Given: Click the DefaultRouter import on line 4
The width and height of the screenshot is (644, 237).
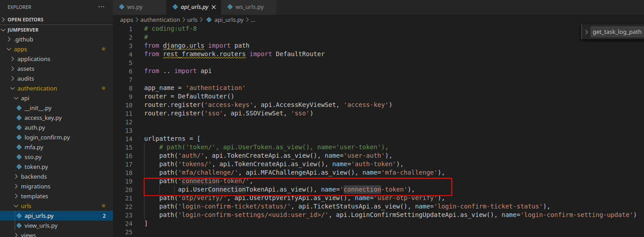Looking at the screenshot, I should 300,54.
